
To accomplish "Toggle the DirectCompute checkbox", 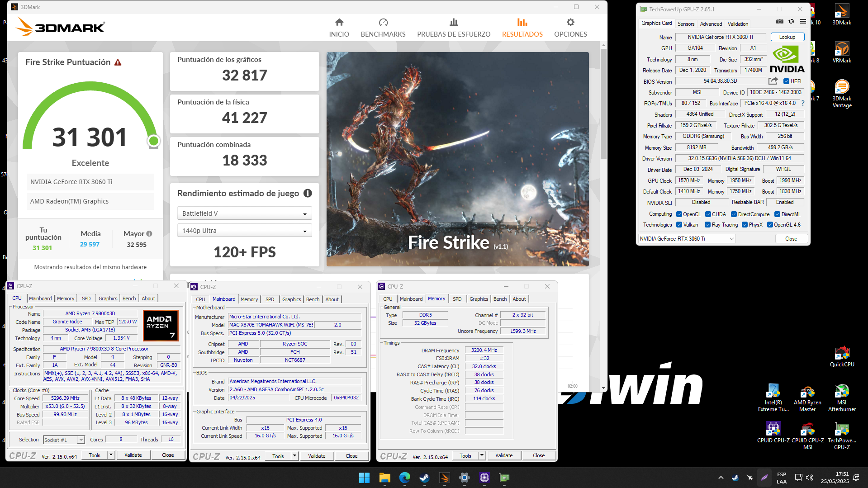I will [734, 214].
